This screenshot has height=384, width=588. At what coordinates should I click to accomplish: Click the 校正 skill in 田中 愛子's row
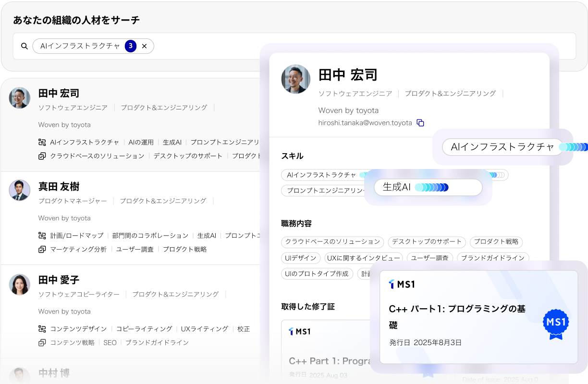(x=244, y=329)
